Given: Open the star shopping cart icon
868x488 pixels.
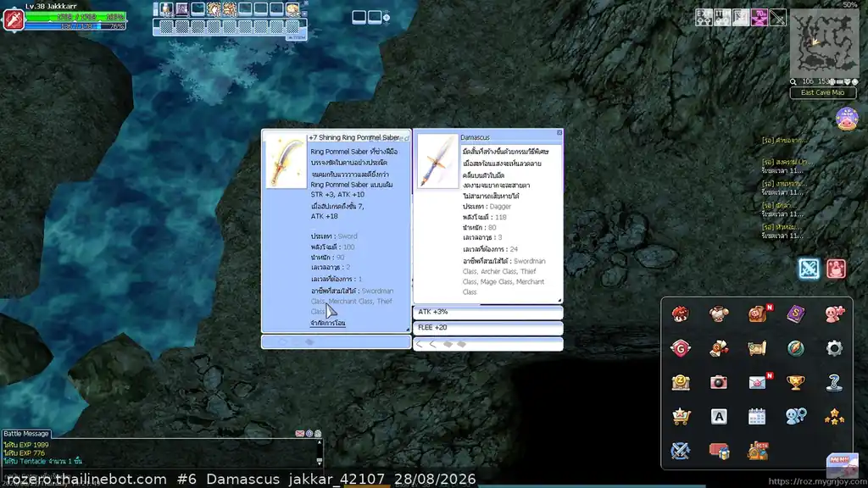Looking at the screenshot, I should (681, 417).
